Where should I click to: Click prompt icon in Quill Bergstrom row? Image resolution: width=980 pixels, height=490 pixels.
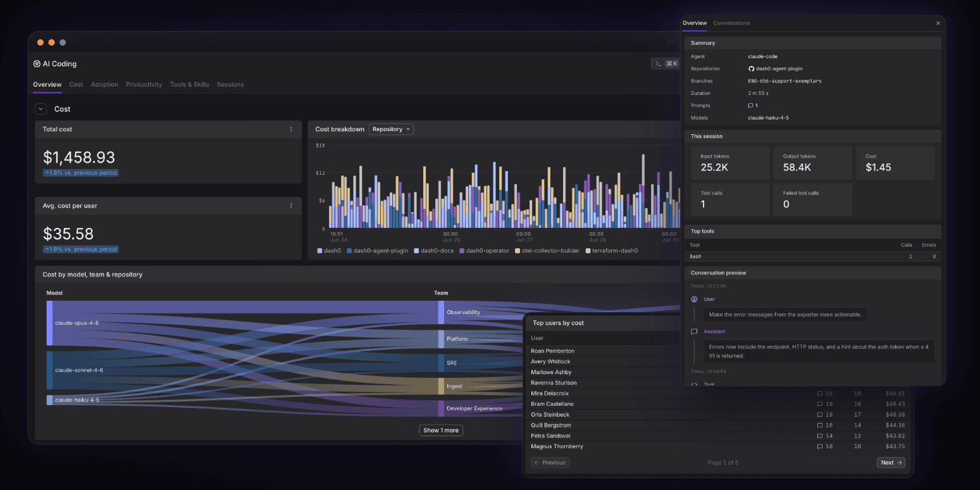point(820,425)
